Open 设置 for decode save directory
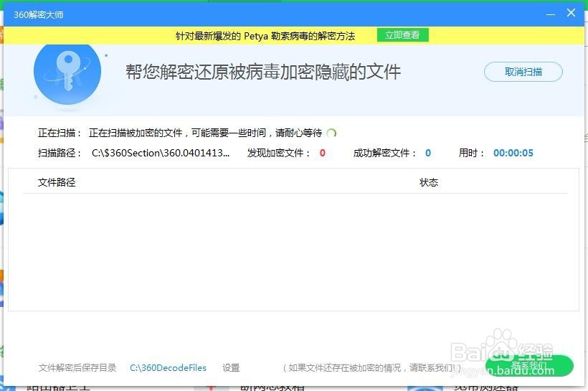 (x=231, y=368)
